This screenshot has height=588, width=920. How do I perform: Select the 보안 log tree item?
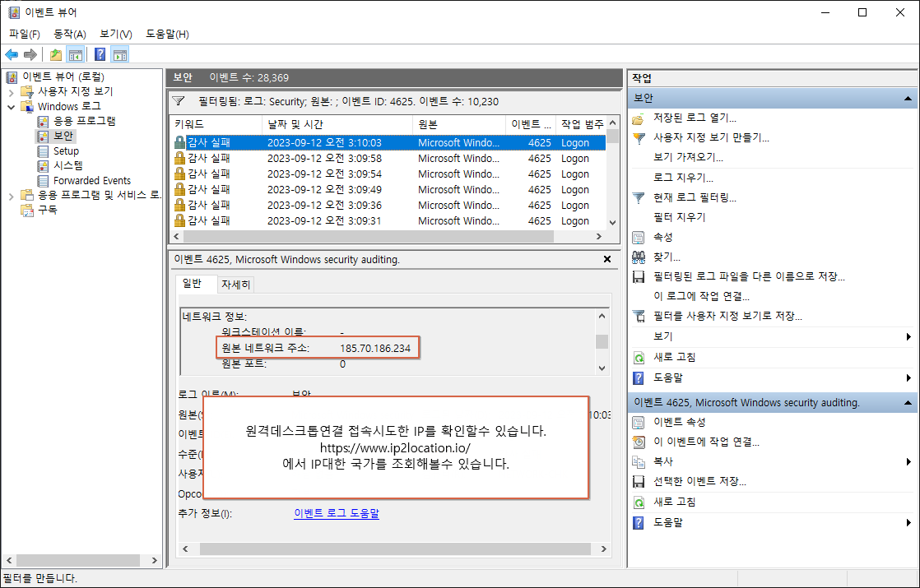point(63,136)
